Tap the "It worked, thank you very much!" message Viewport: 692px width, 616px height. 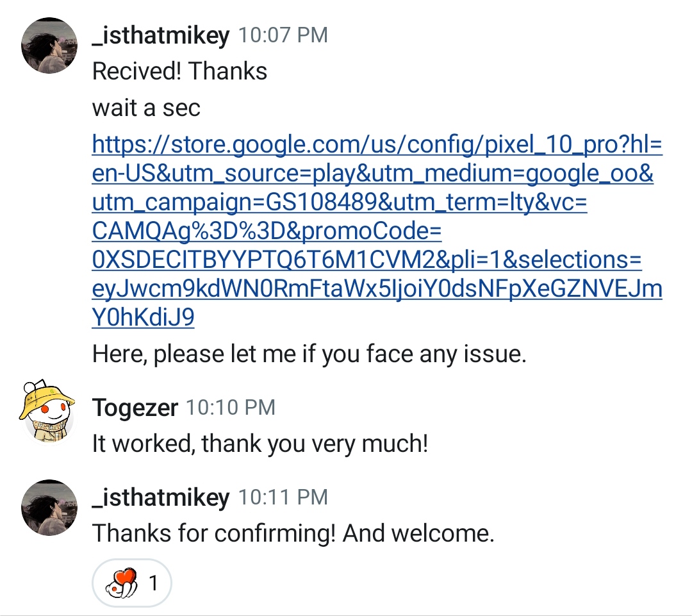click(259, 444)
